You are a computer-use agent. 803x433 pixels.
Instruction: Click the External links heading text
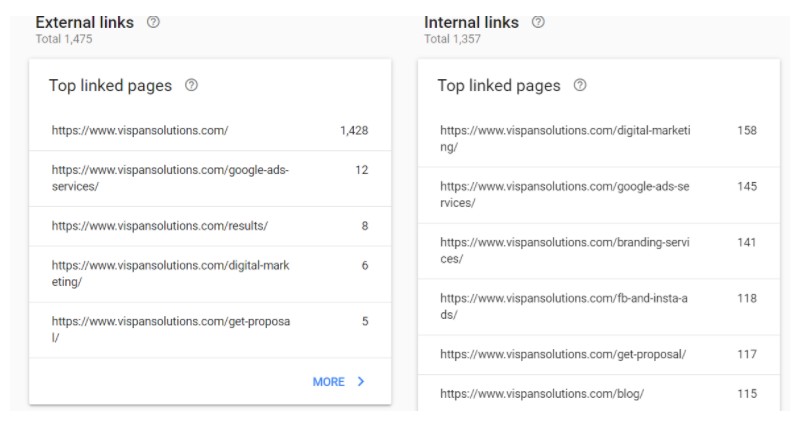pos(84,23)
